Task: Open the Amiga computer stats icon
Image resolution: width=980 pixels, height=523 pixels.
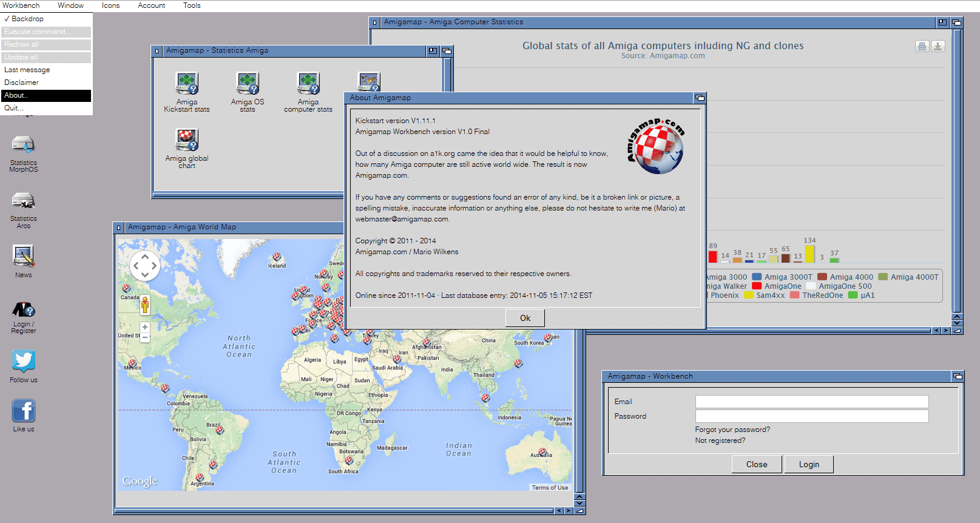Action: tap(308, 84)
